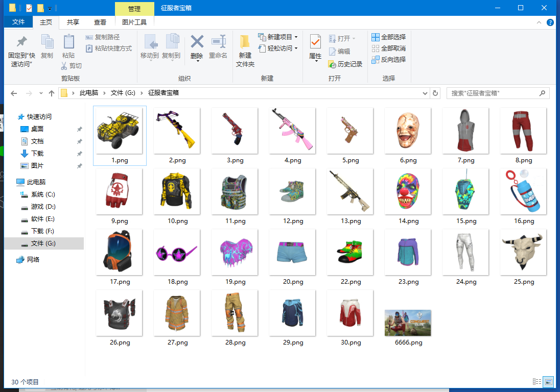Click the Edit (编辑) ribbon icon
Screen dimensions: 560x392
tap(332, 52)
